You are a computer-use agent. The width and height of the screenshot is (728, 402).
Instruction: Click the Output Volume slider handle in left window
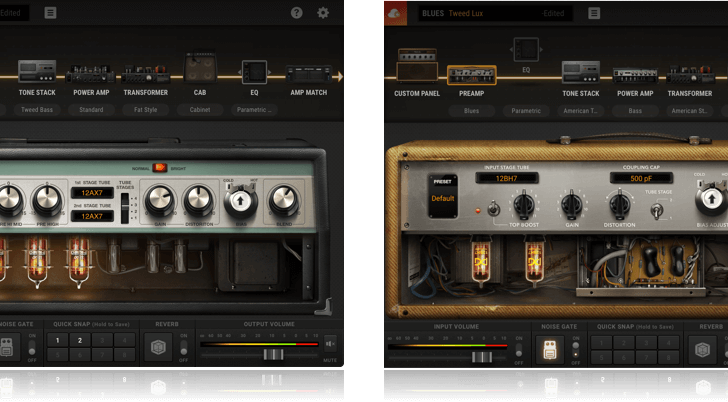click(x=273, y=355)
